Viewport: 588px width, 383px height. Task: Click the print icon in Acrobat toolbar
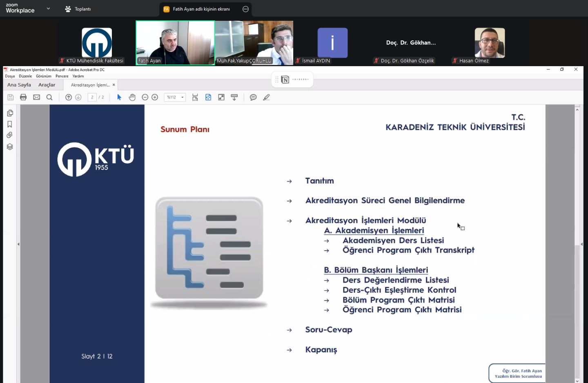[23, 97]
